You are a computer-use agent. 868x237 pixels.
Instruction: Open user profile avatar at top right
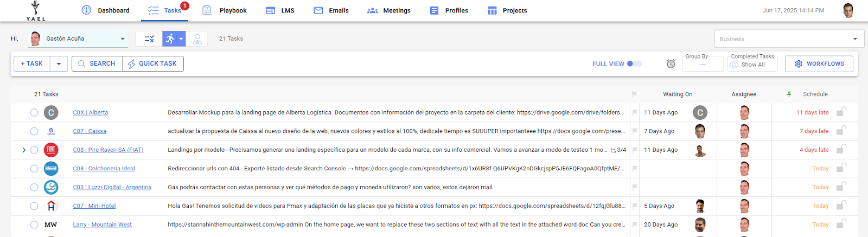coord(848,10)
